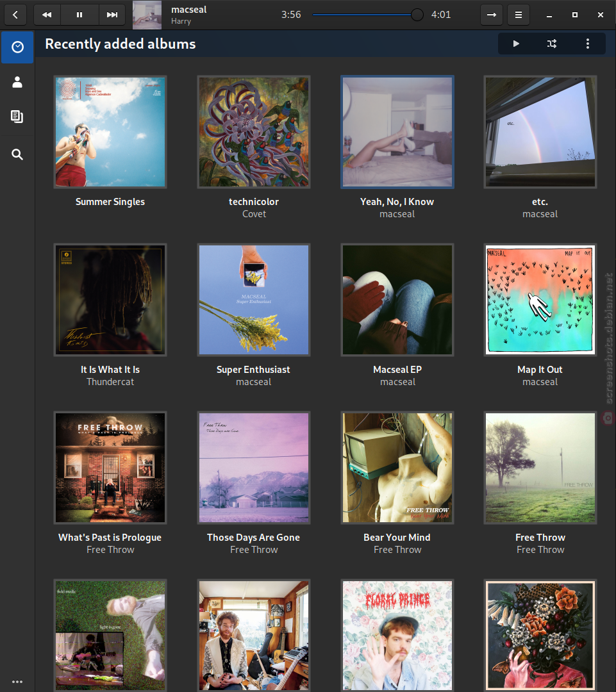Click the 'Those Days Are Gone' title
616x692 pixels.
(253, 538)
